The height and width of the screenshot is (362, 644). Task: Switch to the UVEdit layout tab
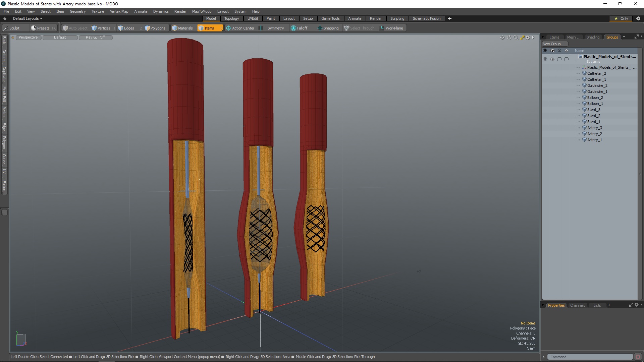click(253, 18)
